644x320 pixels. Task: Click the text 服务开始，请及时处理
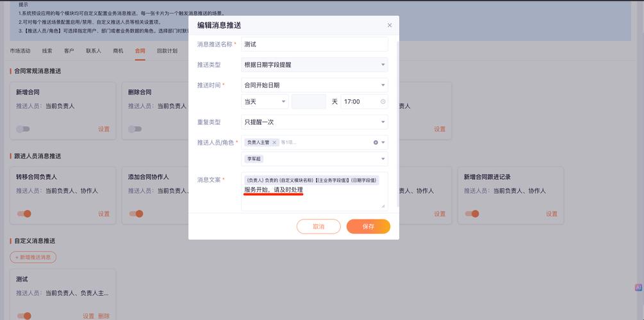click(x=274, y=190)
